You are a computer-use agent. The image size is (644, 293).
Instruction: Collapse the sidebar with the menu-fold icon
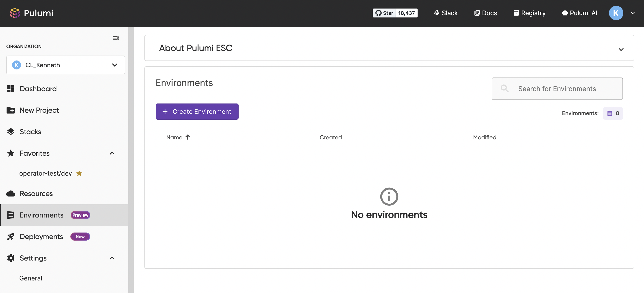click(116, 38)
